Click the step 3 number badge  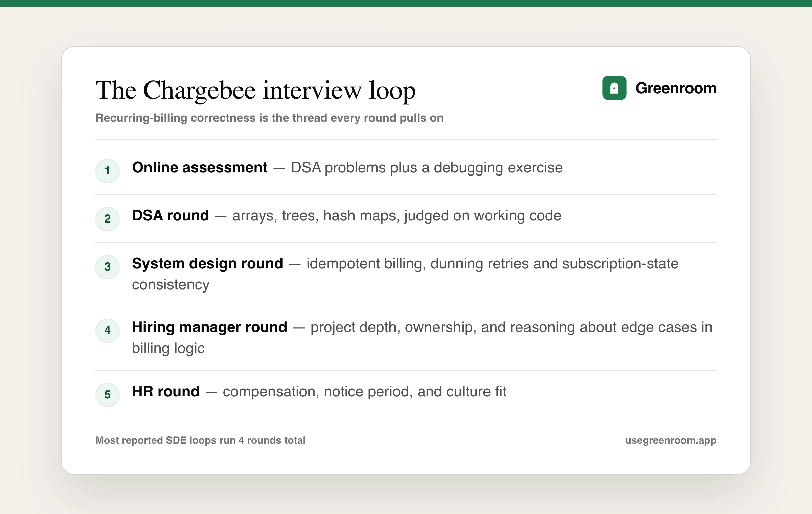tap(108, 267)
